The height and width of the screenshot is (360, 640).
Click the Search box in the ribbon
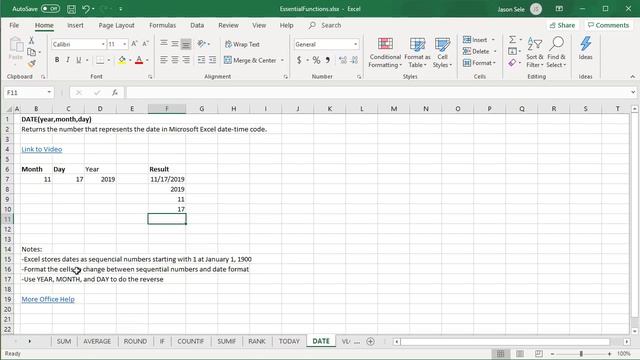point(325,25)
